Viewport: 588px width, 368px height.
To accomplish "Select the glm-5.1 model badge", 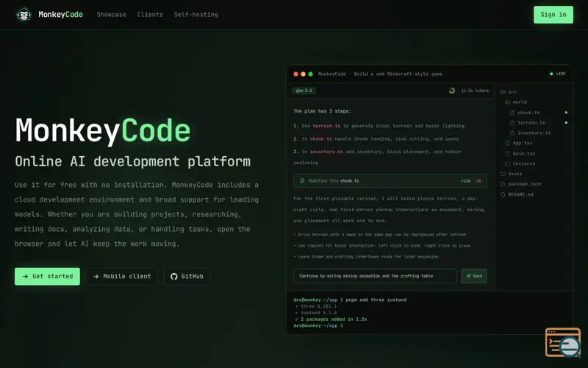I will point(304,91).
